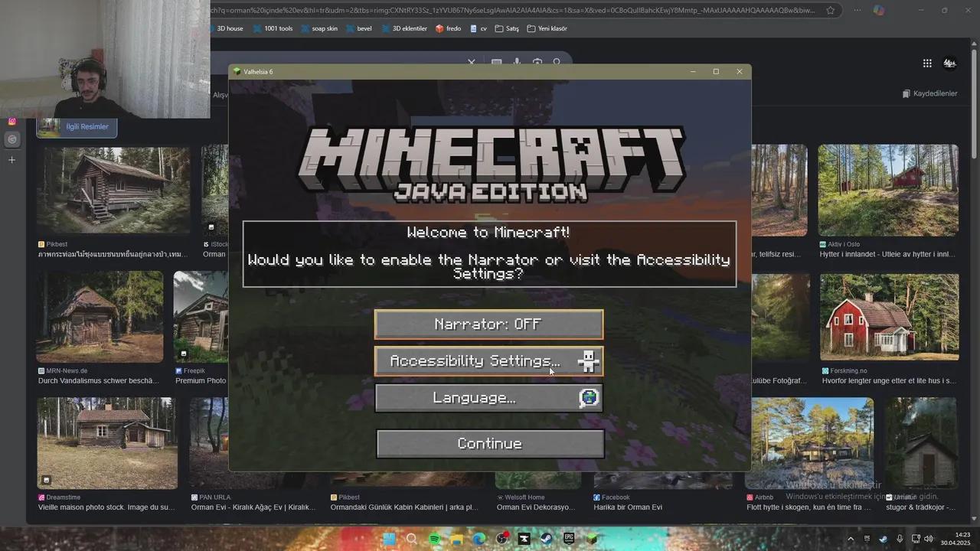This screenshot has height=551, width=980.
Task: Expand the Yeni klasör bookmark folder
Action: coord(547,28)
